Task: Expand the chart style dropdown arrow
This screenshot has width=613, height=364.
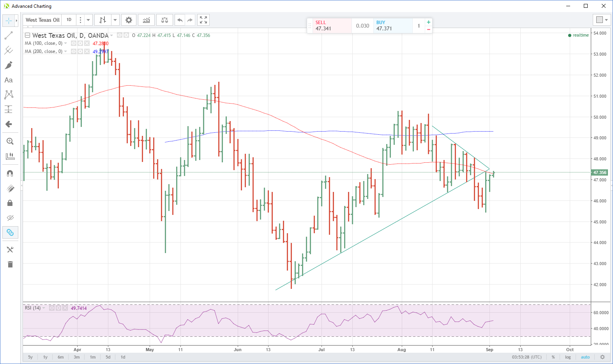Action: 115,20
